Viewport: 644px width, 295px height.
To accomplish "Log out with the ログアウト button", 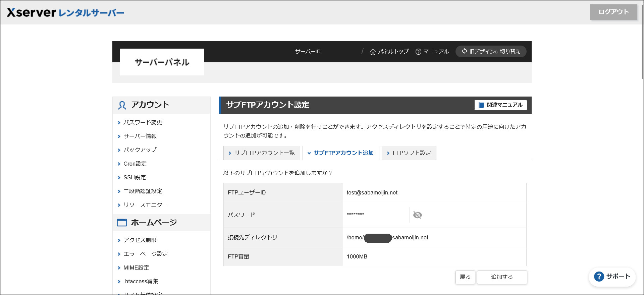I will coord(613,12).
